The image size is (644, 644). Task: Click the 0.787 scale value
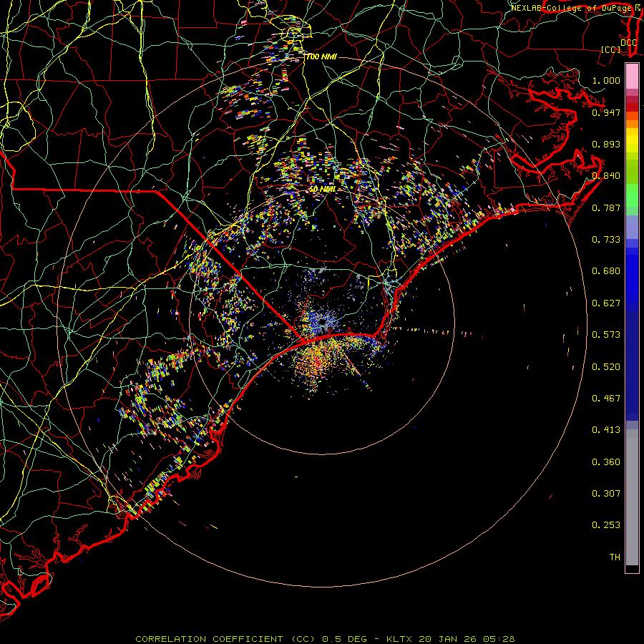click(x=606, y=208)
